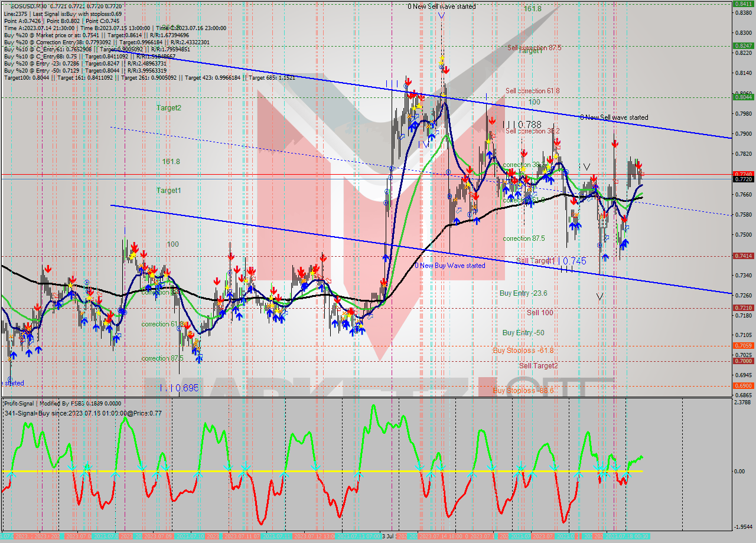Select the 'Line:2375 | Last Signal is:Buy' line
Viewport: 756px width, 543px height.
[63, 14]
